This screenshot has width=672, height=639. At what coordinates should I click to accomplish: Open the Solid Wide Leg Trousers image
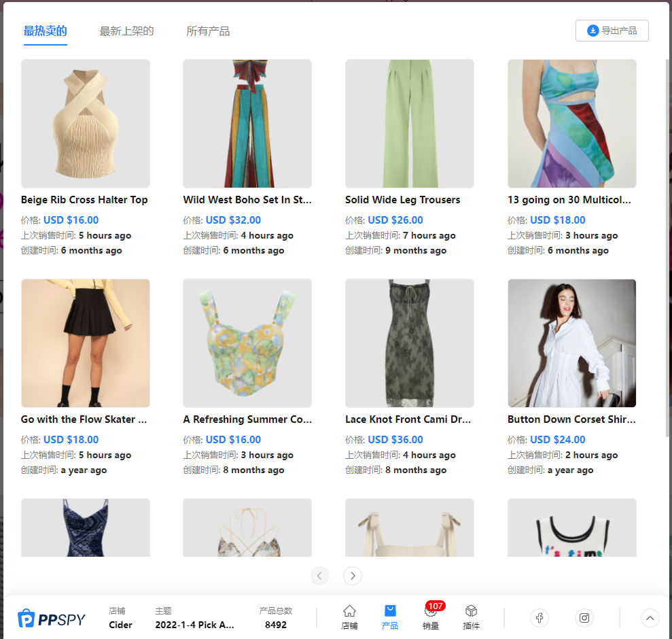410,124
